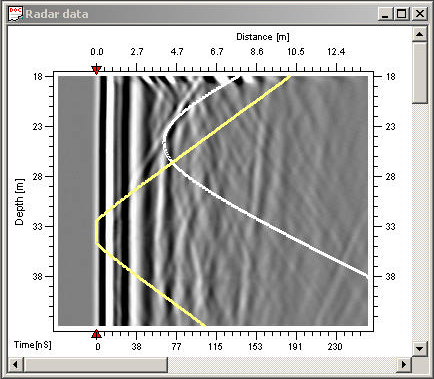Click the Depth [m] axis label

[x=20, y=202]
